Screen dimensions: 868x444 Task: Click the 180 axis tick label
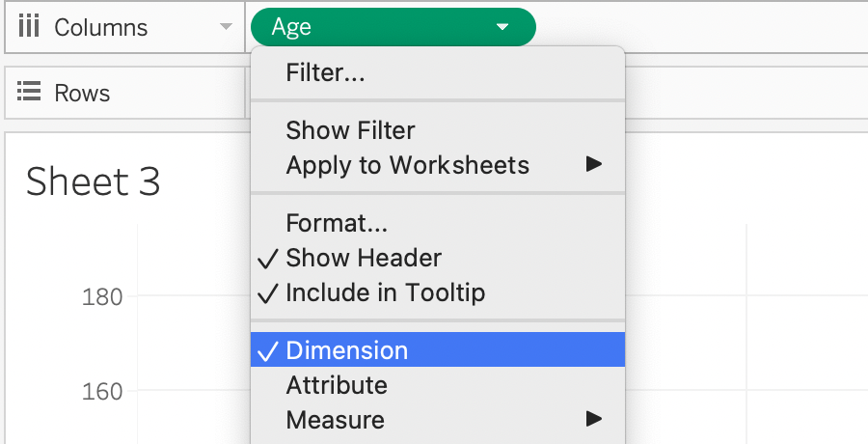pos(102,296)
